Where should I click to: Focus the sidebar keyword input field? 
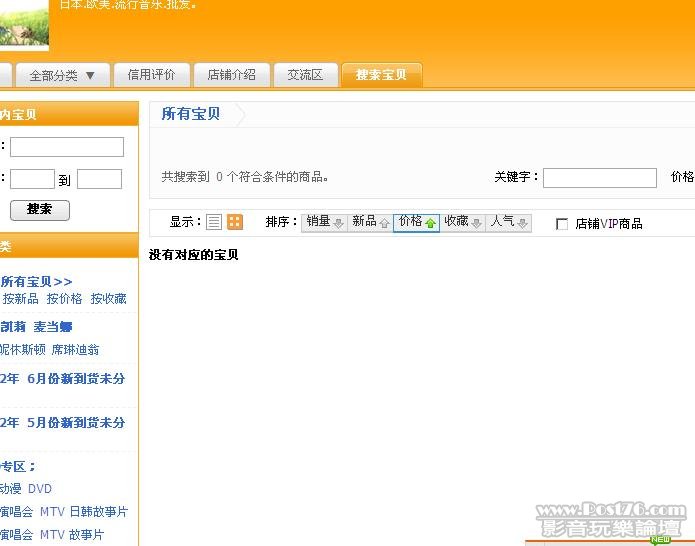[67, 147]
